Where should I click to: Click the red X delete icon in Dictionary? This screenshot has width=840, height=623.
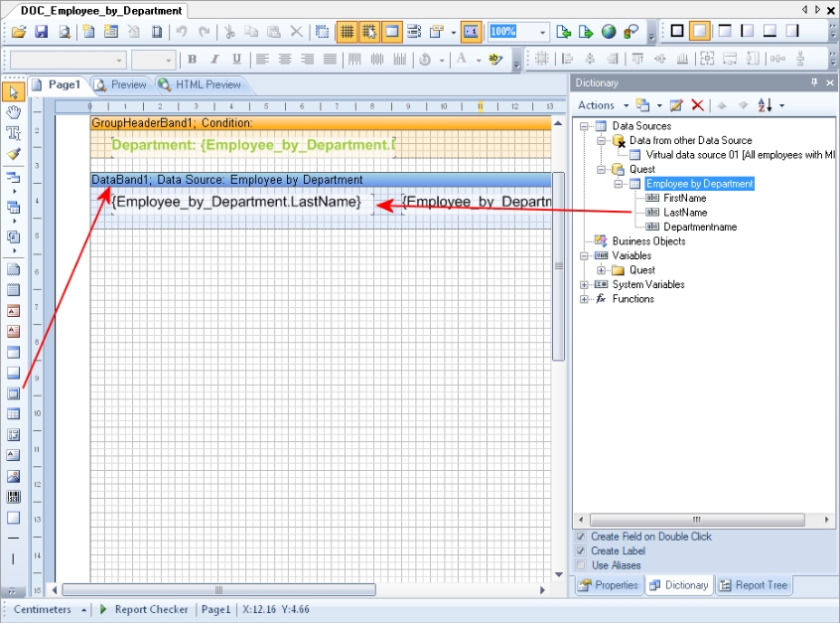click(697, 105)
